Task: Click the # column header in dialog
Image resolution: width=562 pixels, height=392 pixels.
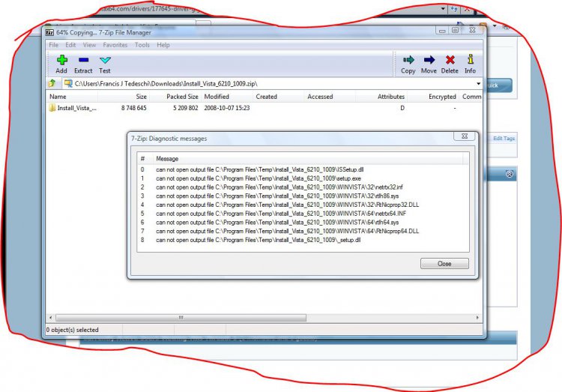Action: pyautogui.click(x=145, y=158)
